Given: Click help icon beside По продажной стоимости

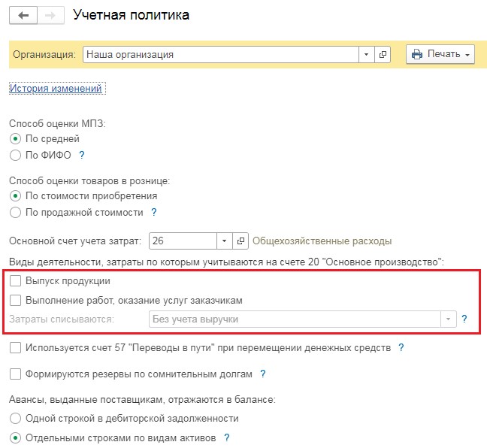Looking at the screenshot, I should (153, 213).
